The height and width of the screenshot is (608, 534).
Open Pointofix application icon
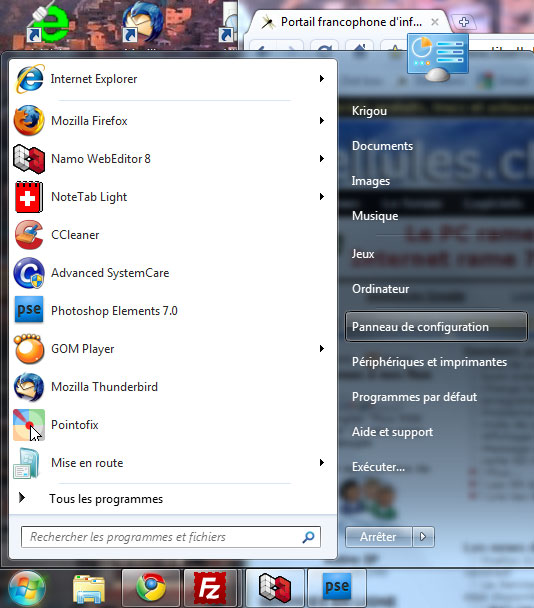[x=29, y=425]
